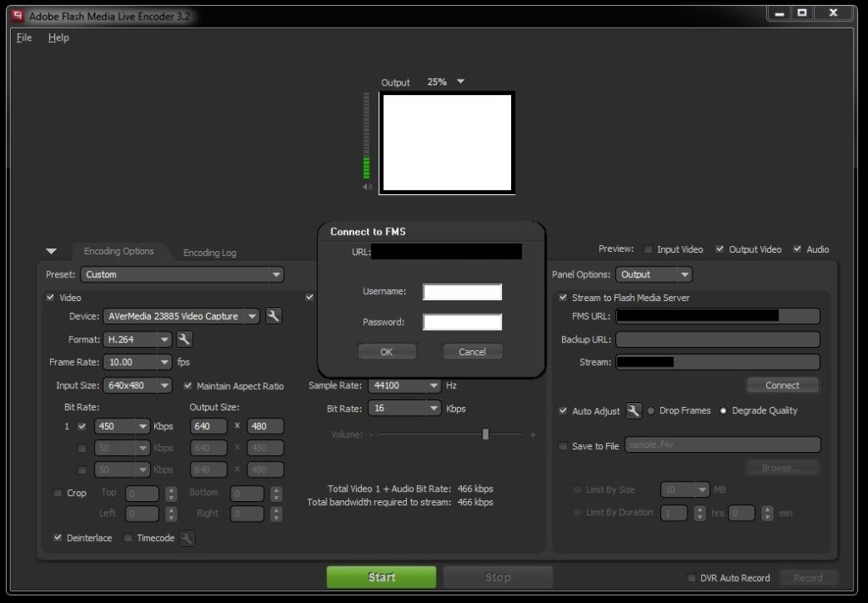Open the Output zoom 25% dropdown
868x603 pixels.
[x=460, y=81]
